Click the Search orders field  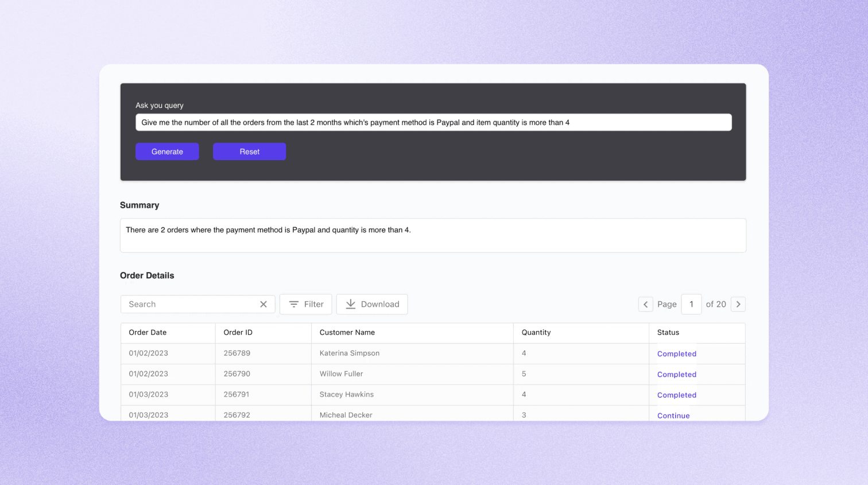click(189, 304)
